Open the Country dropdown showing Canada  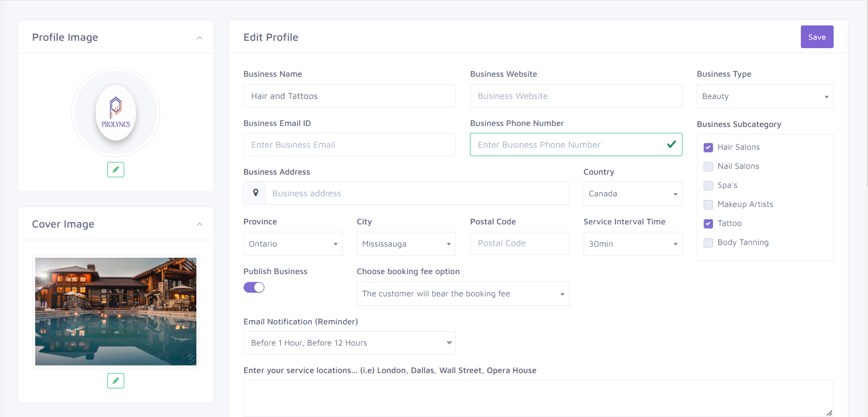[633, 194]
